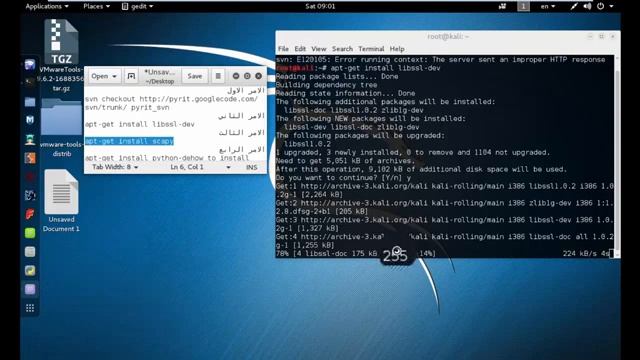Select the VMwareTools TGZ archive on desktop
Image resolution: width=640 pixels, height=360 pixels.
[x=61, y=55]
